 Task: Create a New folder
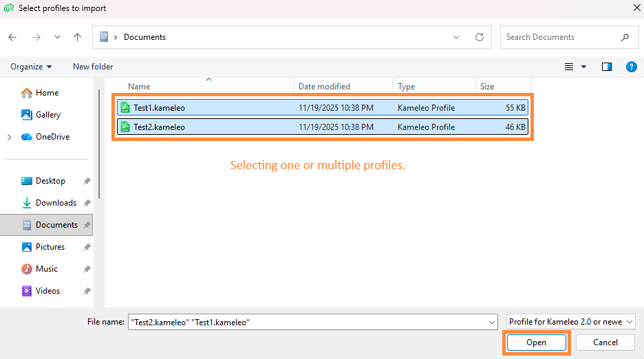[93, 67]
